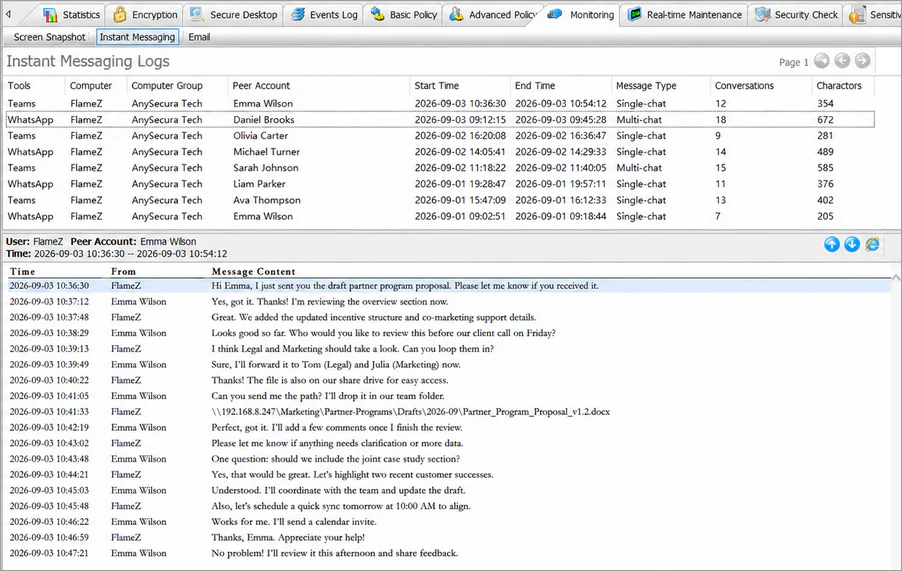Click the Events Log stacked icon
This screenshot has height=571, width=902.
click(x=298, y=14)
